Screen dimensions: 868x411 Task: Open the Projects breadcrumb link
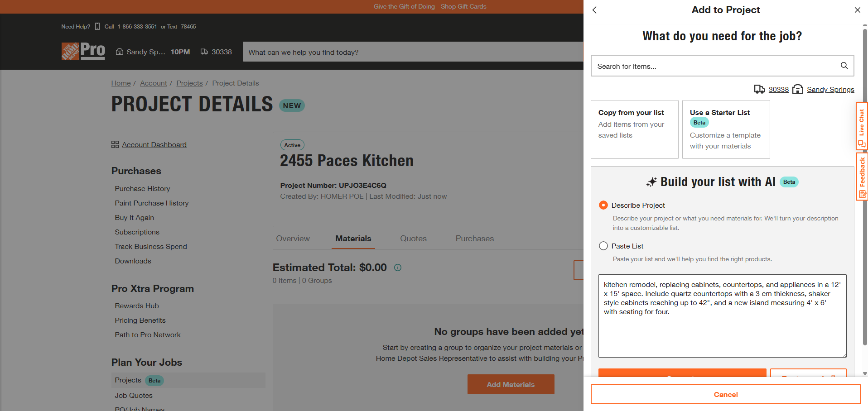pos(189,83)
